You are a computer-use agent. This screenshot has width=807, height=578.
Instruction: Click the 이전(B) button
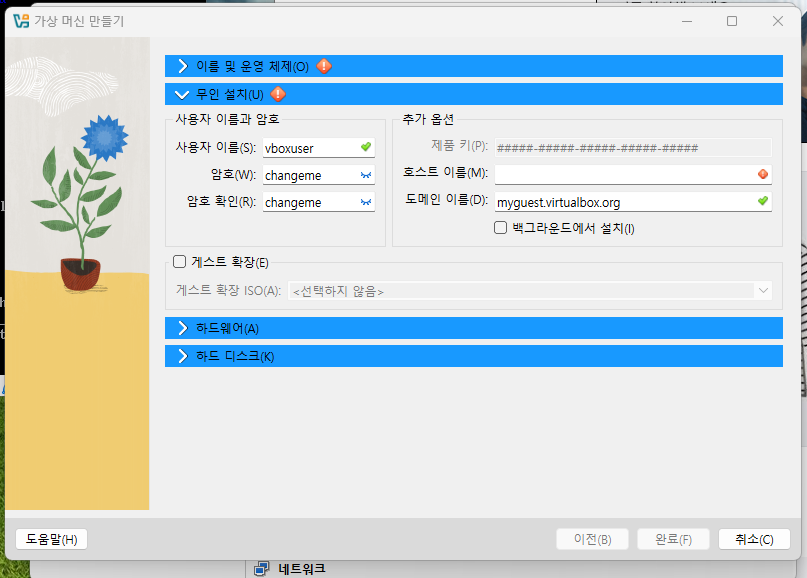point(592,539)
